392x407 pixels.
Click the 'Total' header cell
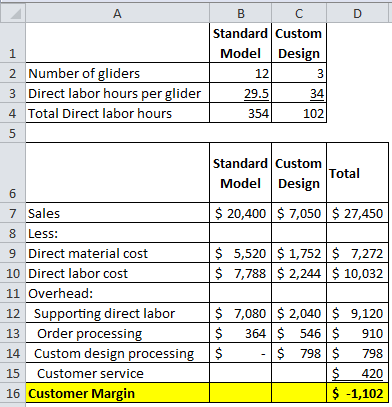357,173
